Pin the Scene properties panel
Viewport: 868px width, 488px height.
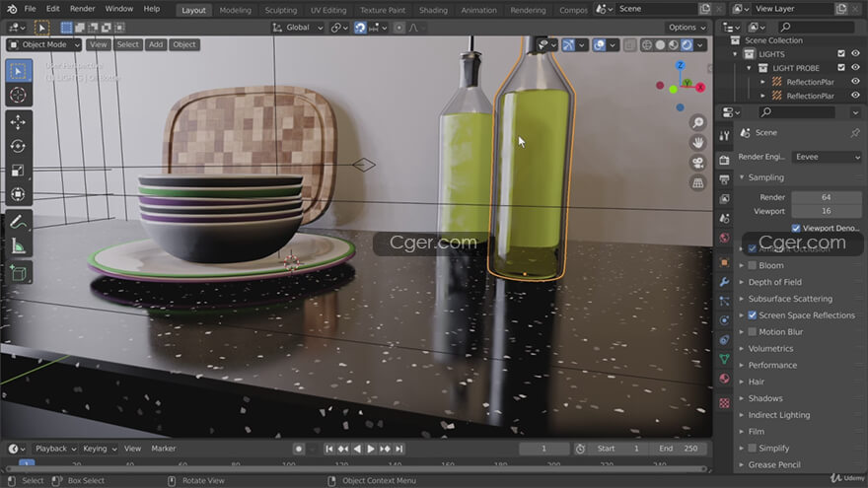855,133
